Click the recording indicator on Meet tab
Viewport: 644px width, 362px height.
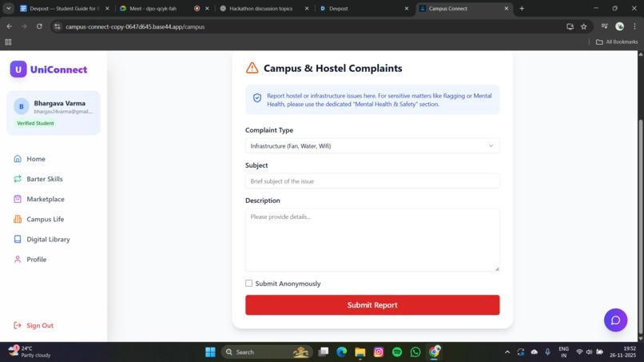coord(197,8)
